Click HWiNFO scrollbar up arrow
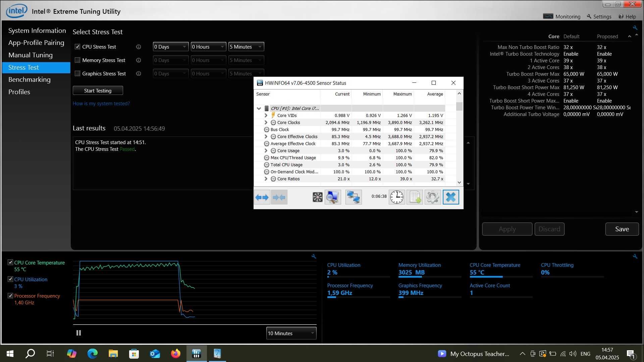Image resolution: width=644 pixels, height=362 pixels. point(459,94)
